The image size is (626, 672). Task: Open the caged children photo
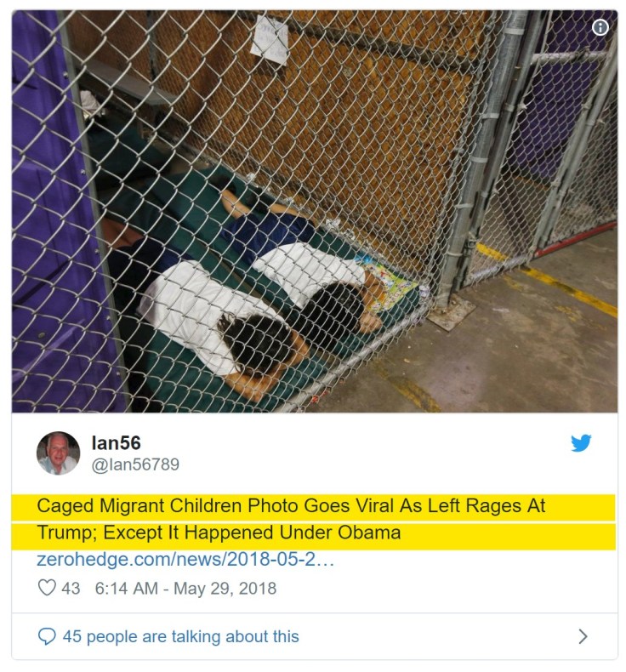coord(315,211)
